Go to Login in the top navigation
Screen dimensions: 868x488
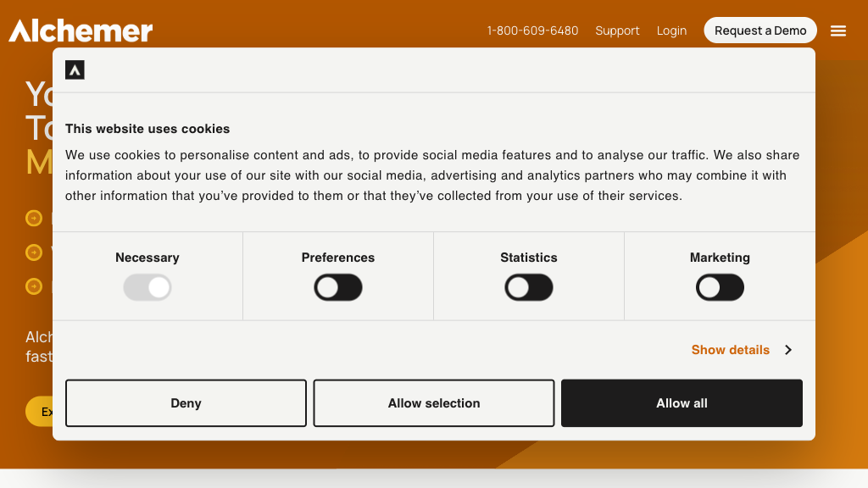(671, 30)
